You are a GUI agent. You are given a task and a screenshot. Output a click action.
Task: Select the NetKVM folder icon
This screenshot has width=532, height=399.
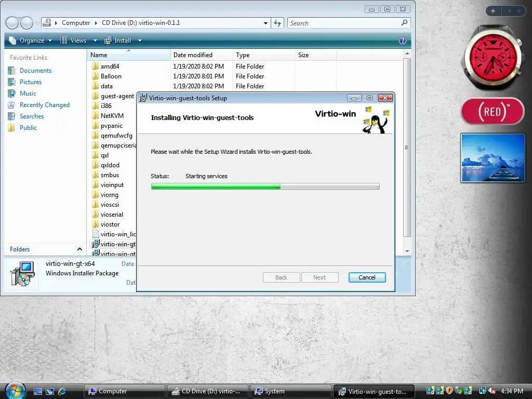click(x=96, y=116)
